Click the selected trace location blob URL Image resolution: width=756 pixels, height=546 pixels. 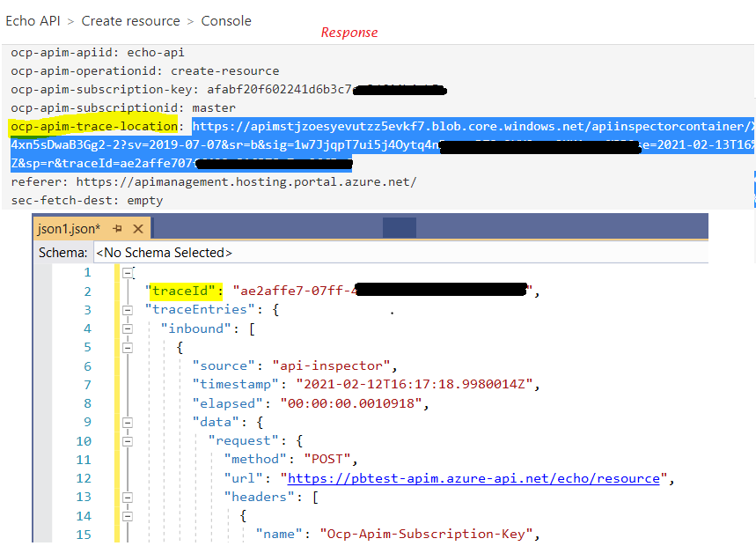coord(381,144)
